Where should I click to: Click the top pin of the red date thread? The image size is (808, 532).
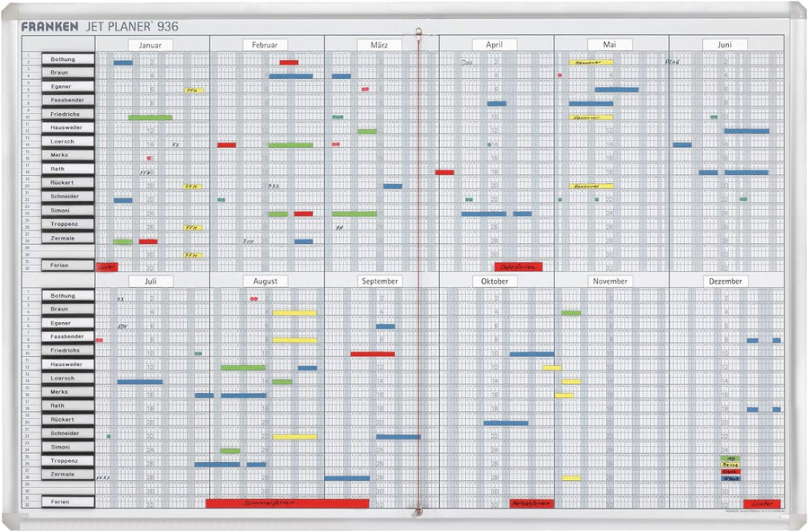click(x=418, y=32)
